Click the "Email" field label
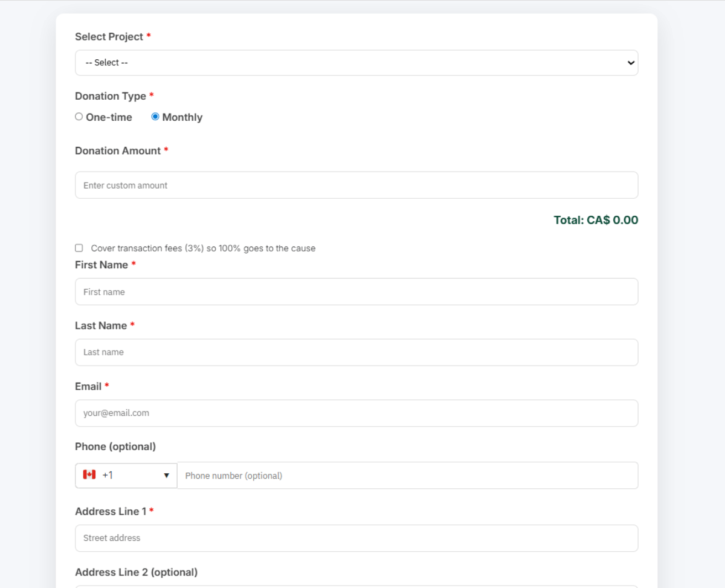Viewport: 725px width, 588px height. click(88, 386)
